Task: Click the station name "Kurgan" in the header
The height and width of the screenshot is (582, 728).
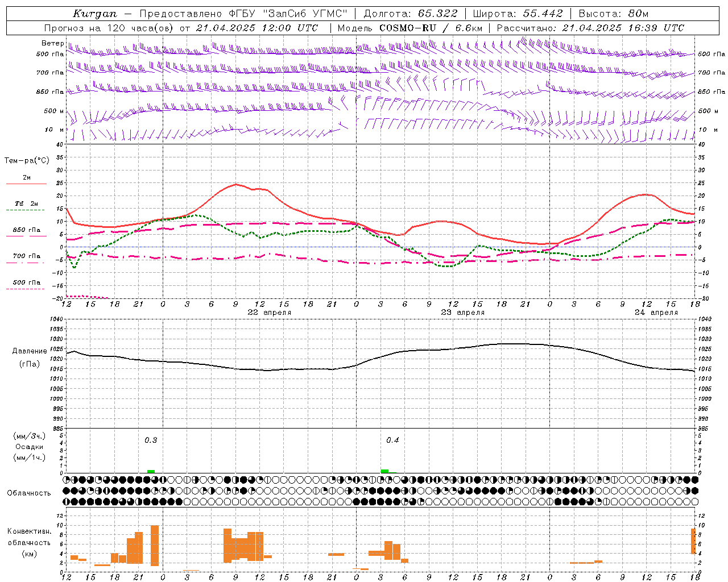Action: [x=95, y=14]
